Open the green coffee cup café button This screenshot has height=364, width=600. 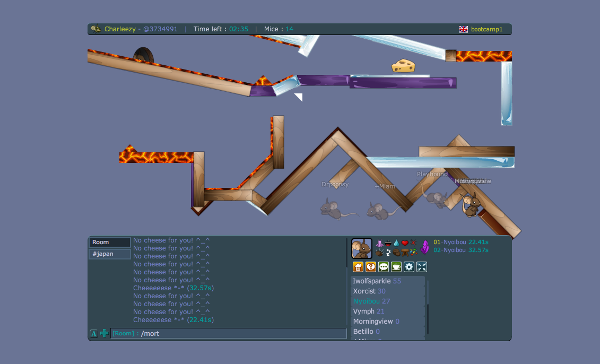pyautogui.click(x=396, y=267)
